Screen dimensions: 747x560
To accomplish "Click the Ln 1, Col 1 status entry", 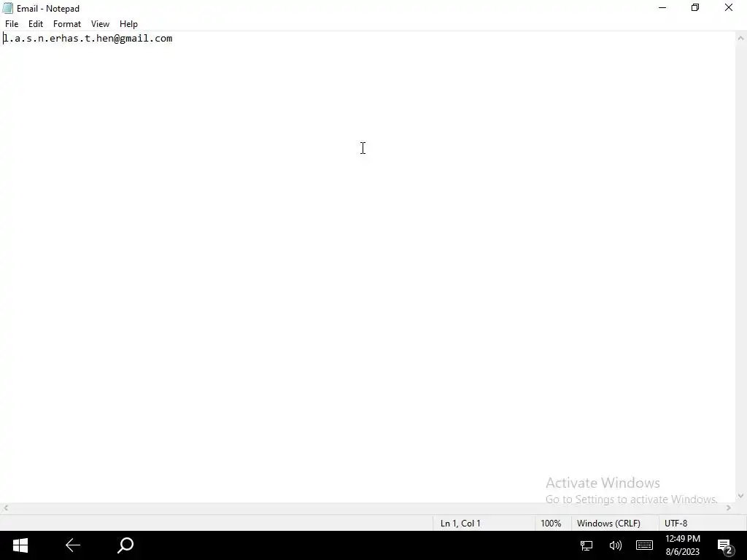I will (x=460, y=524).
